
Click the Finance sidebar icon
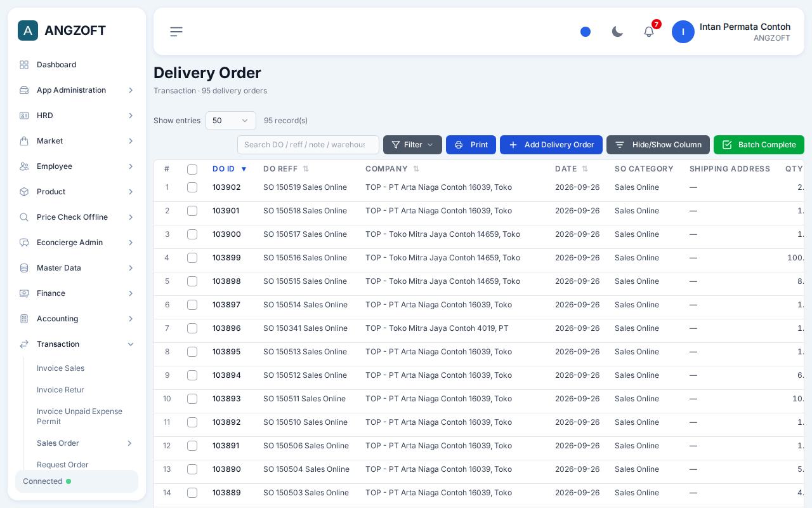coord(24,293)
